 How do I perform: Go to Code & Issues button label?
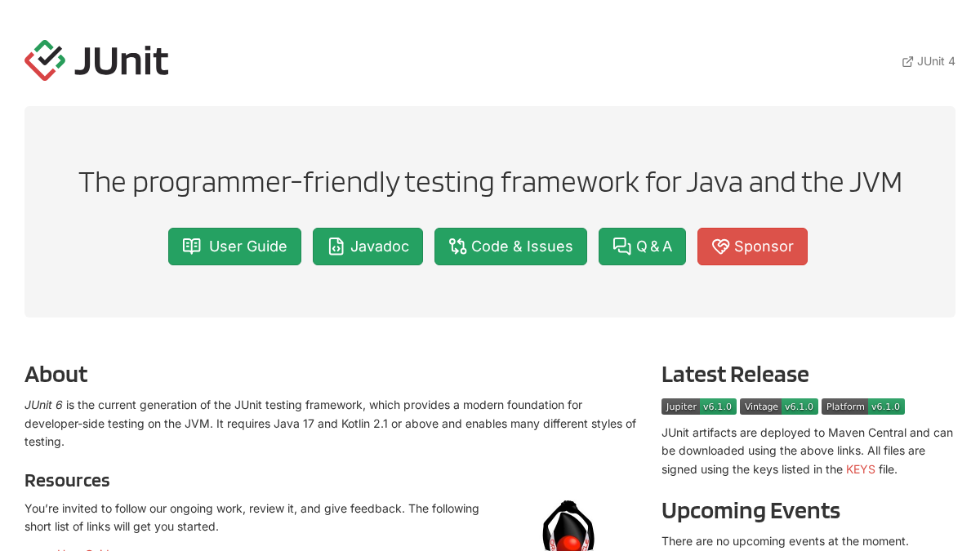[522, 247]
